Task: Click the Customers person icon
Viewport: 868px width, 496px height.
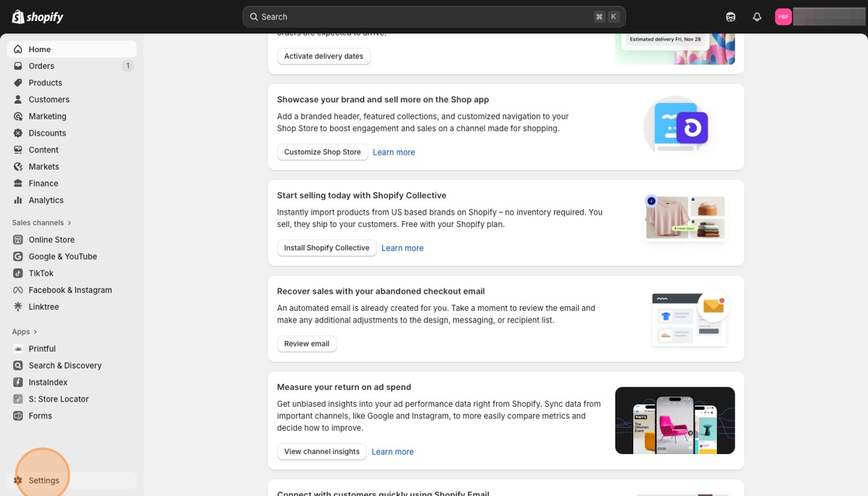Action: [19, 100]
